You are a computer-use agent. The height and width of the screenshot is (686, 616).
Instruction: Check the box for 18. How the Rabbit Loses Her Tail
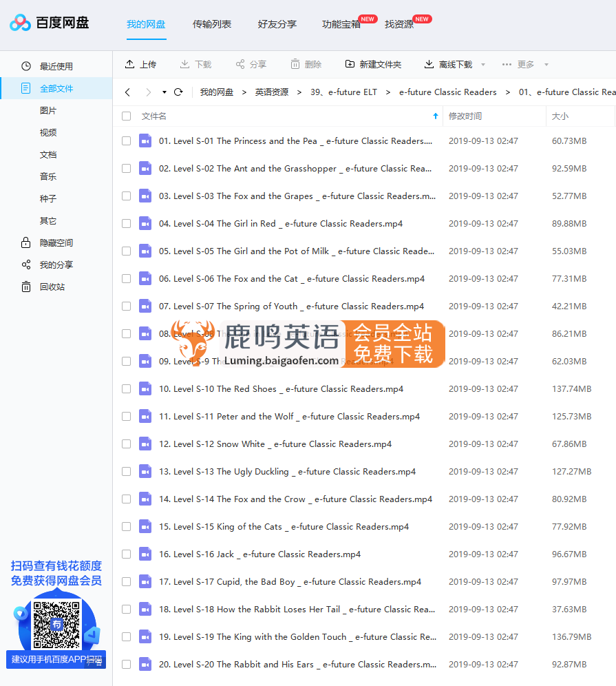point(127,610)
